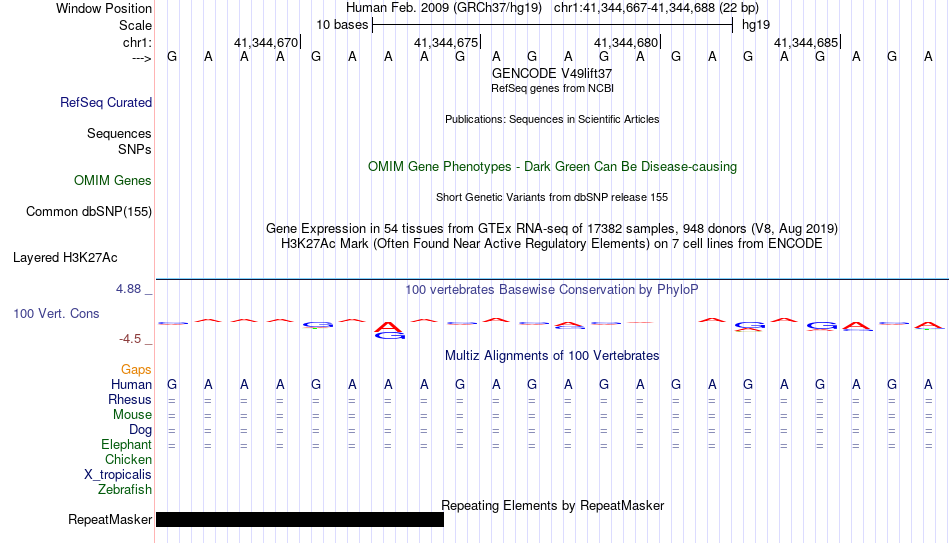This screenshot has height=543, width=950.
Task: Click the chr1:41,344,667-41,344,688 position text
Action: pos(656,8)
